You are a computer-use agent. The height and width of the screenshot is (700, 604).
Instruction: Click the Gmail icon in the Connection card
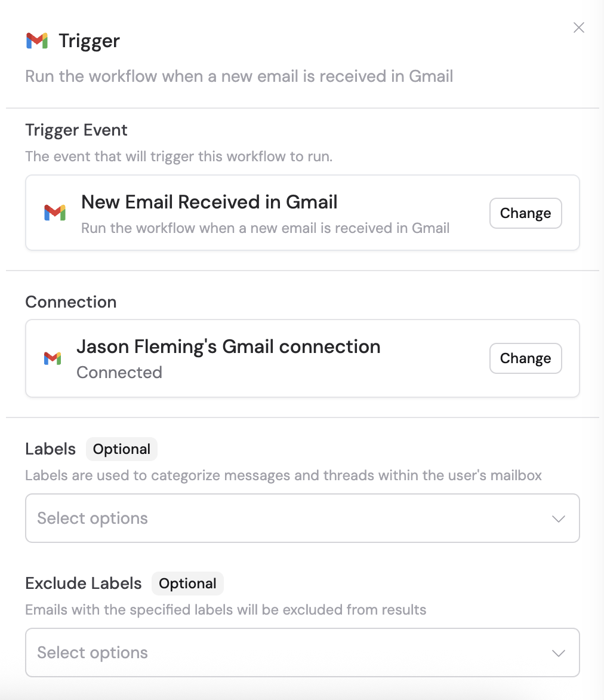[x=53, y=358]
